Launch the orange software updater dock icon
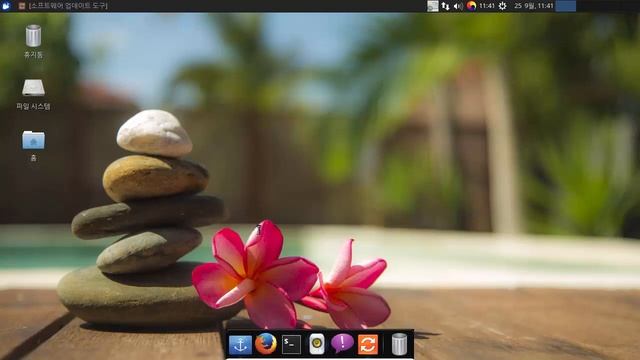The height and width of the screenshot is (360, 640). click(x=368, y=344)
